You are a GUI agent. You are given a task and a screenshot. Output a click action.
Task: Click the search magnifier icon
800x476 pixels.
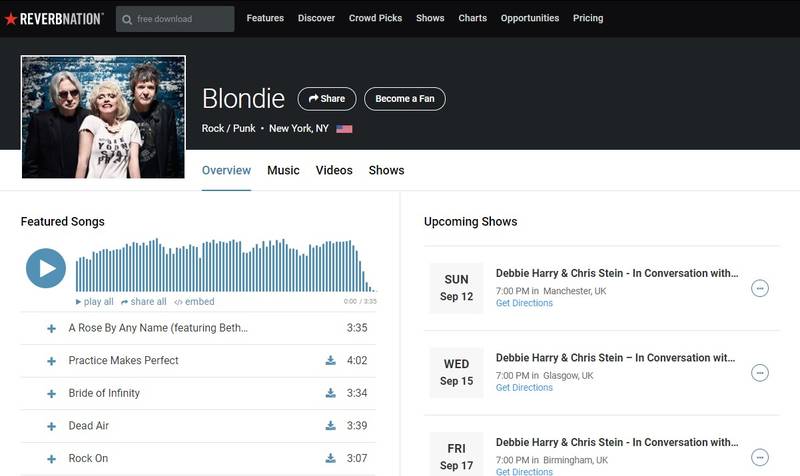click(127, 19)
